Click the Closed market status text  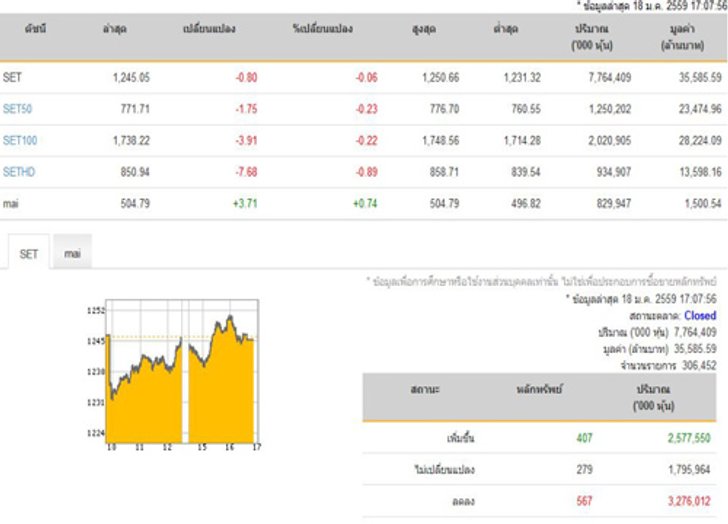(x=700, y=316)
